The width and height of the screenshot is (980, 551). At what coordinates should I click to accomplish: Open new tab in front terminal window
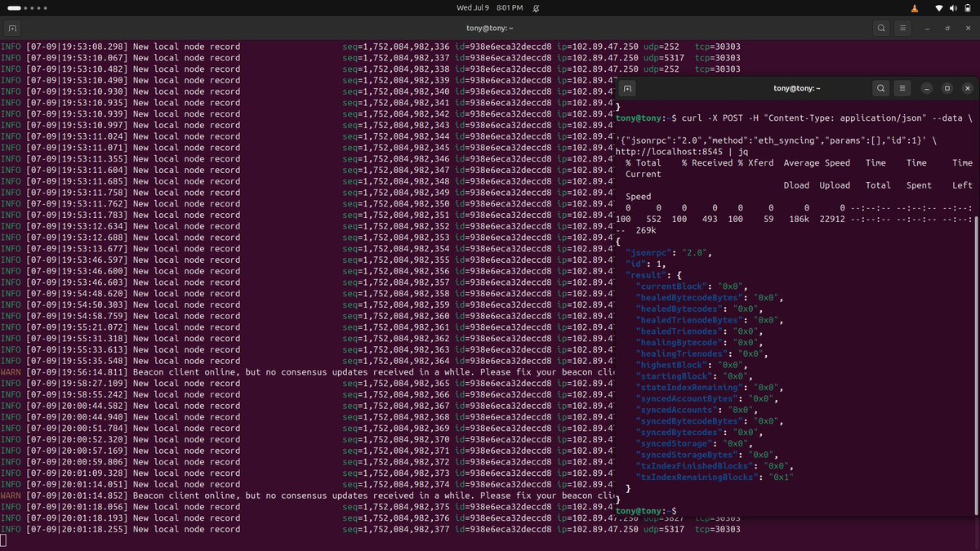pos(626,88)
